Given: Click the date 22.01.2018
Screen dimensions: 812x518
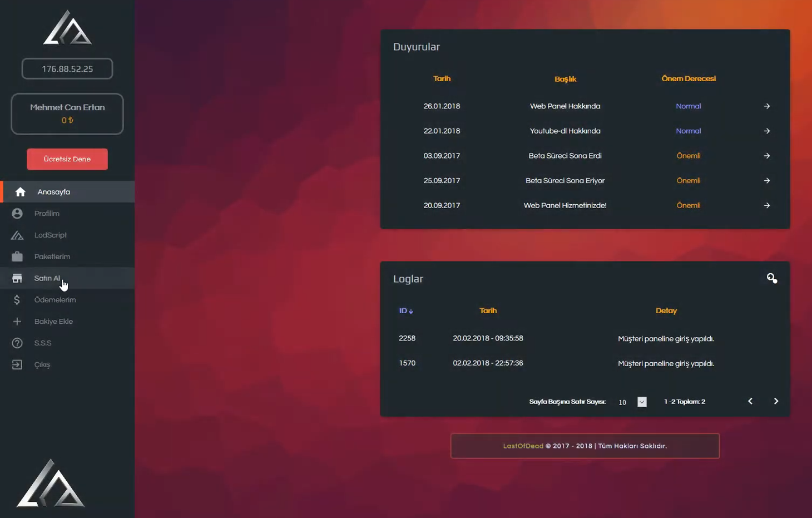Looking at the screenshot, I should click(x=442, y=131).
